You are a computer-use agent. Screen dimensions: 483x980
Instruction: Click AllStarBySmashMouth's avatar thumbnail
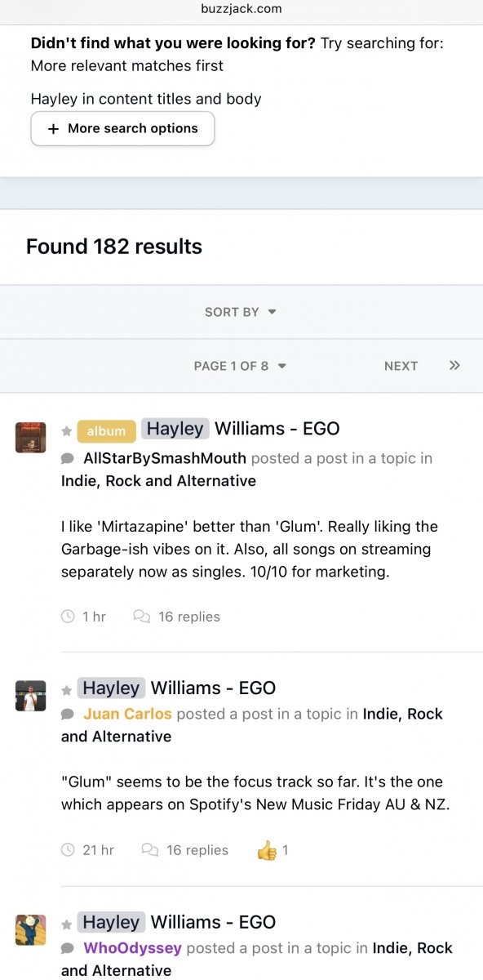click(x=31, y=437)
